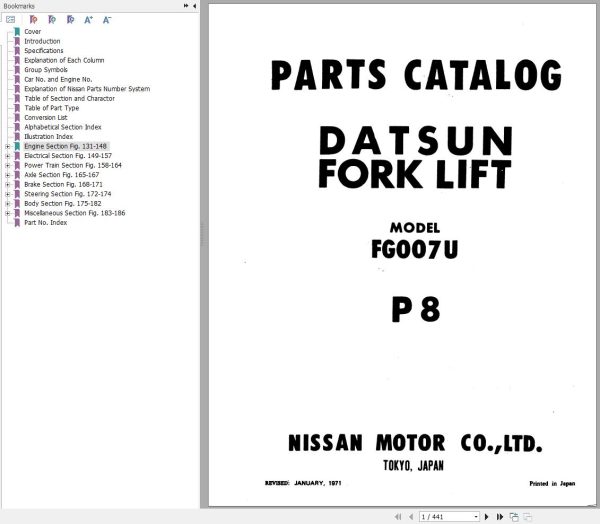Click the bookmark icon beside Illustration Index

17,137
